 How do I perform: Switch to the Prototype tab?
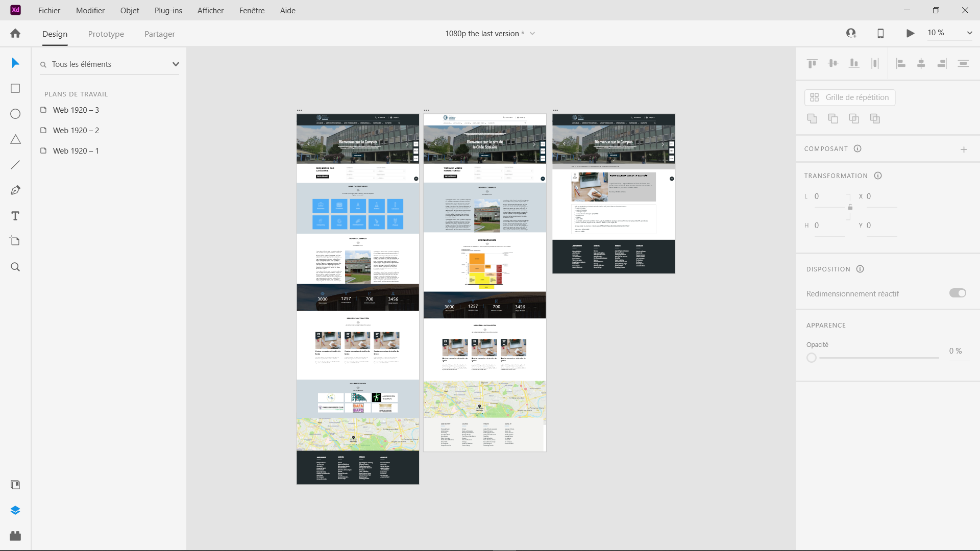106,34
